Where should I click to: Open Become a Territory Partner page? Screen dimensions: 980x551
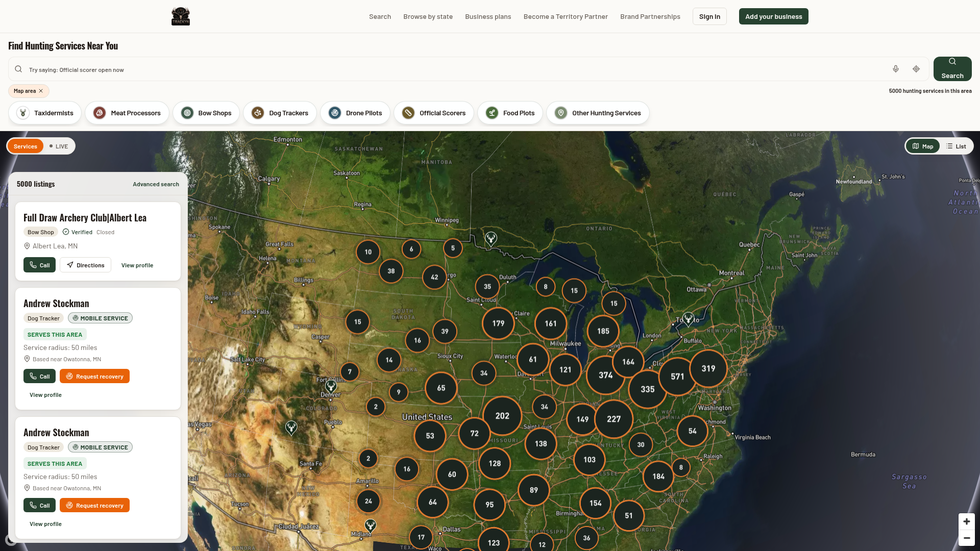566,16
